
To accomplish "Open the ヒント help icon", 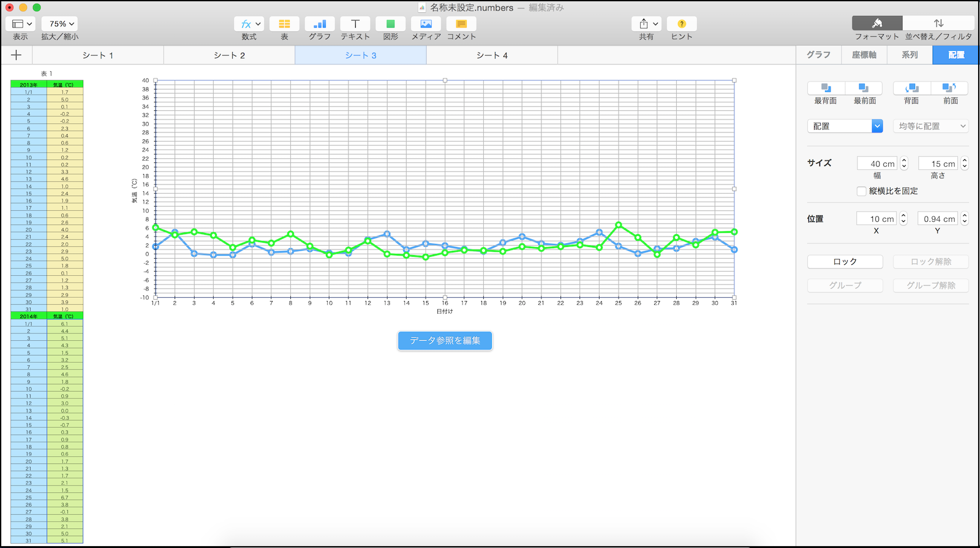I will pyautogui.click(x=682, y=24).
